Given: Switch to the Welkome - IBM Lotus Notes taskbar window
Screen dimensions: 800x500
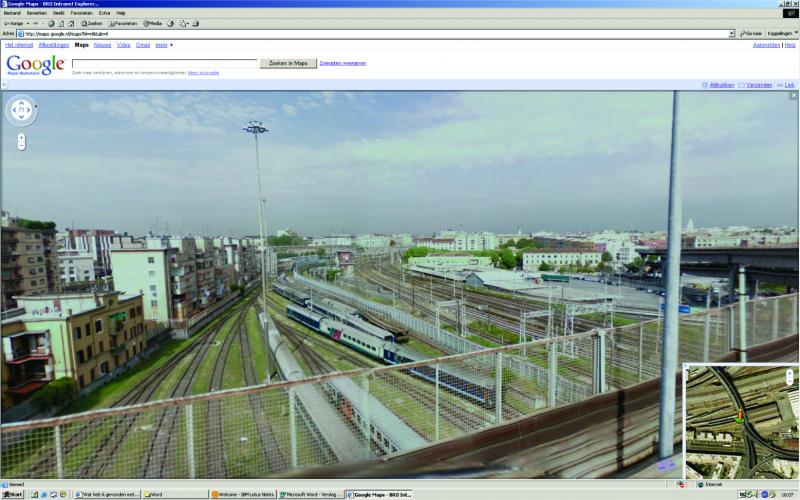Looking at the screenshot, I should [243, 494].
